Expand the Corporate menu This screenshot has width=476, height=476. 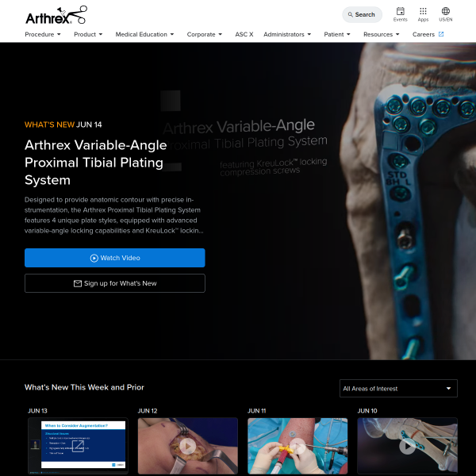tap(205, 34)
